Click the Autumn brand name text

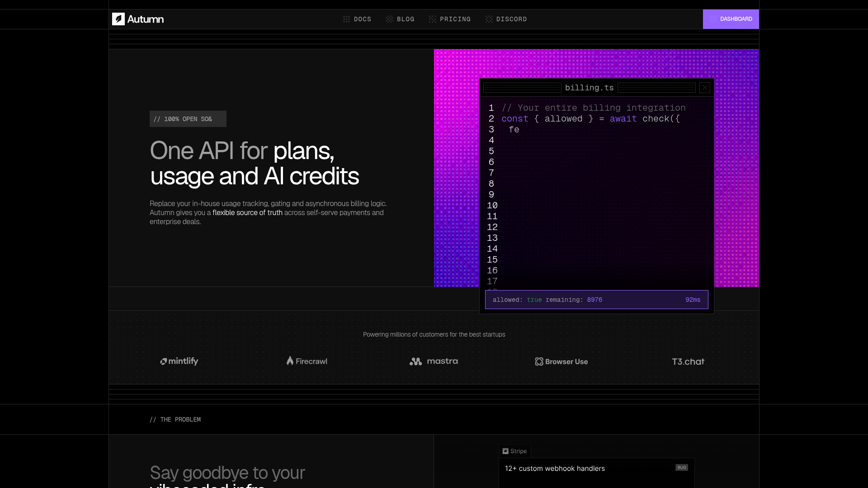coord(146,19)
